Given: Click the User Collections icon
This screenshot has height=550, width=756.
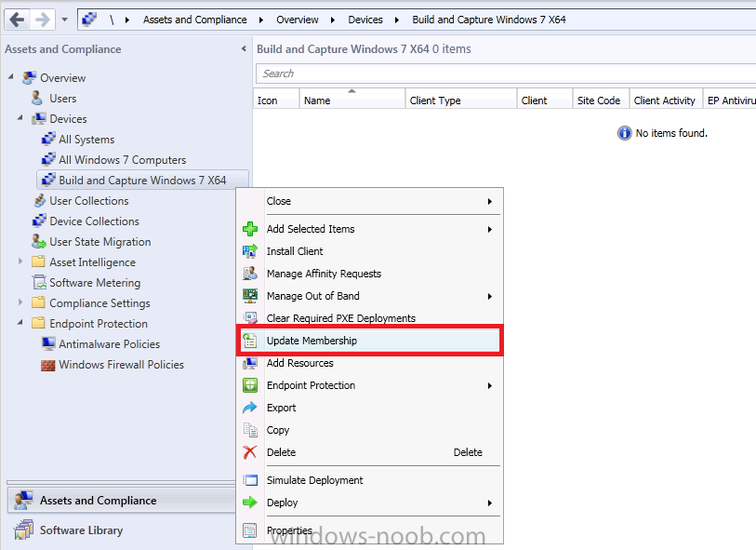Looking at the screenshot, I should tap(39, 200).
